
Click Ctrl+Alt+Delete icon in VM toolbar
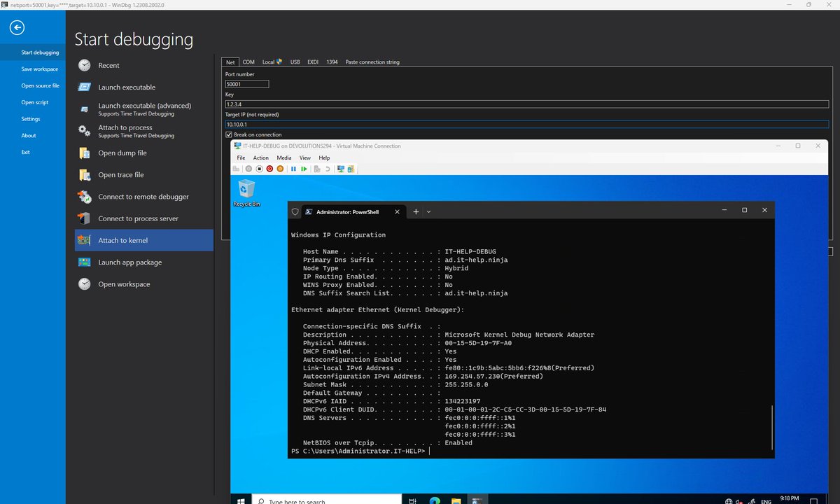coord(237,169)
